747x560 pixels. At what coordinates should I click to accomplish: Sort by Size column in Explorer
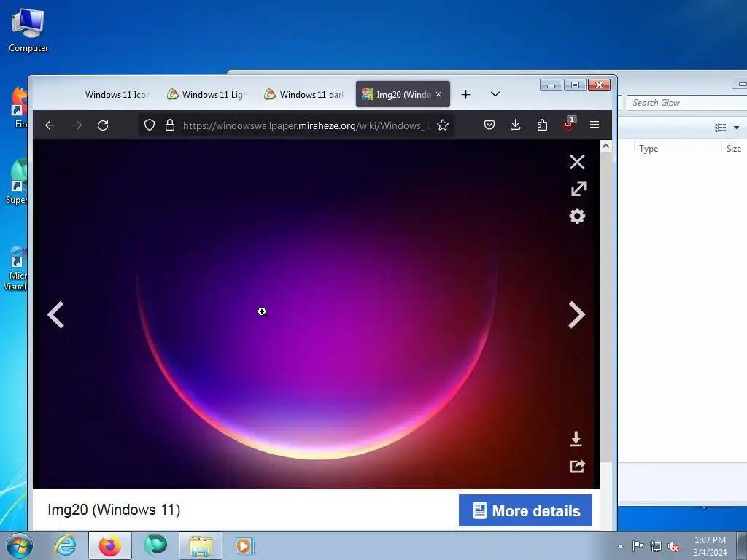pyautogui.click(x=734, y=149)
